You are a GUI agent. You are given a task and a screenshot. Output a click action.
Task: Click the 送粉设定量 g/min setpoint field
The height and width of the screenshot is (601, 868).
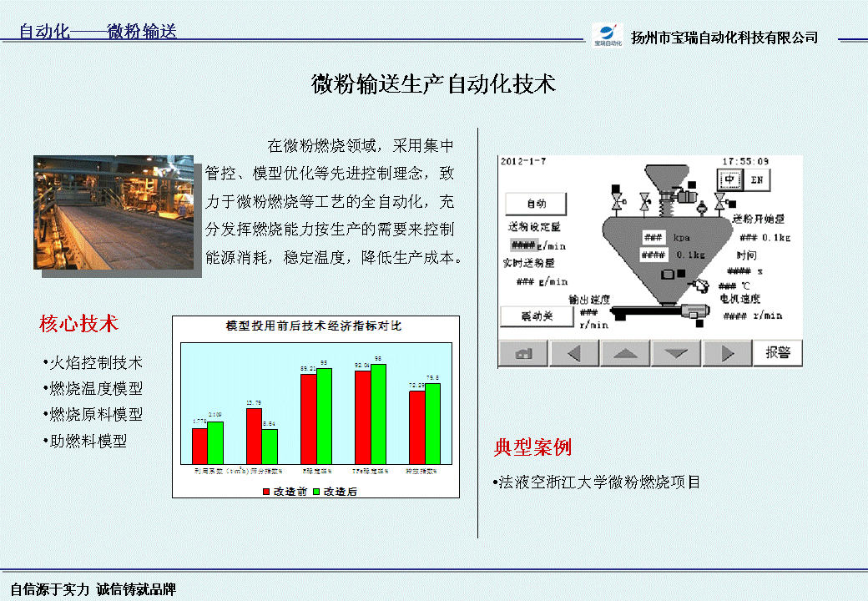click(522, 245)
